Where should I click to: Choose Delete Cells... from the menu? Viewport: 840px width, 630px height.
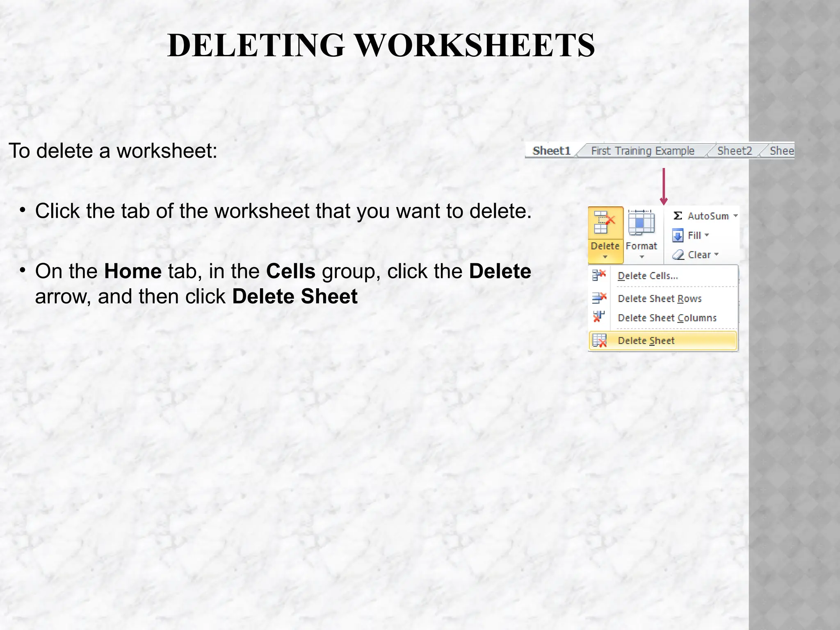tap(663, 276)
